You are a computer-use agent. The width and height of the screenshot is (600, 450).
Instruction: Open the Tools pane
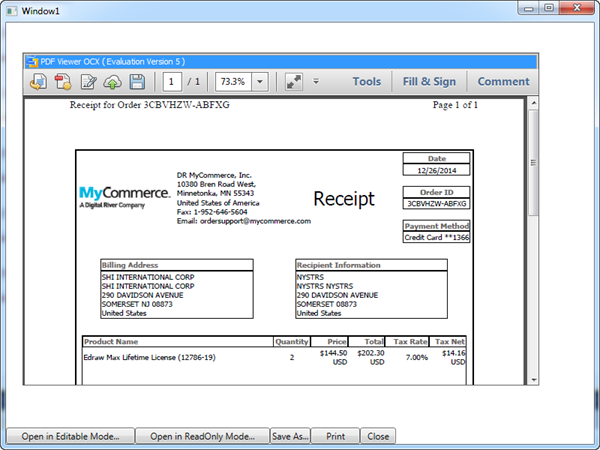click(366, 82)
